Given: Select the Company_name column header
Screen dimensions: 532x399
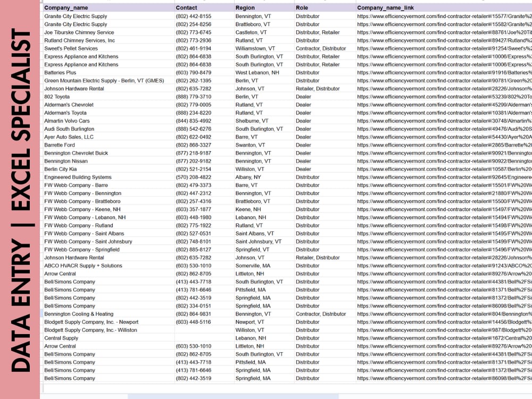Looking at the screenshot, I should (x=109, y=7).
